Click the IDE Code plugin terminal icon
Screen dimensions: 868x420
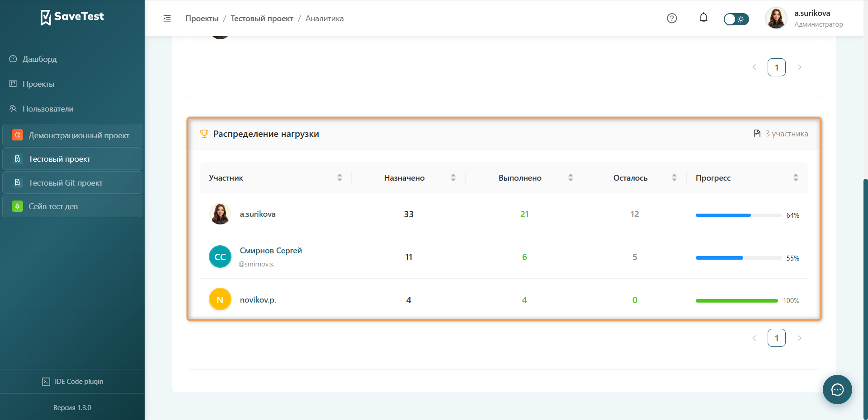46,382
